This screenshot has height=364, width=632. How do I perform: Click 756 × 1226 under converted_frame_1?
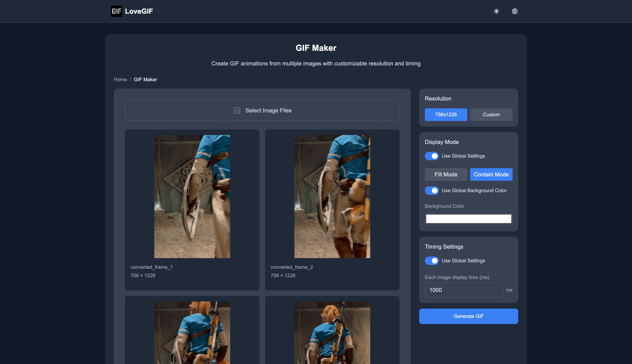click(x=143, y=275)
